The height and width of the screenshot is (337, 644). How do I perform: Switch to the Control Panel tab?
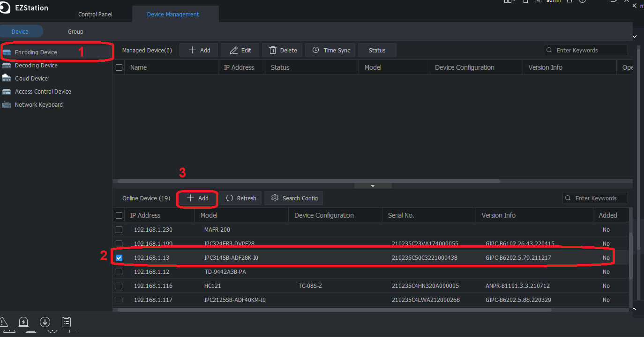point(95,14)
